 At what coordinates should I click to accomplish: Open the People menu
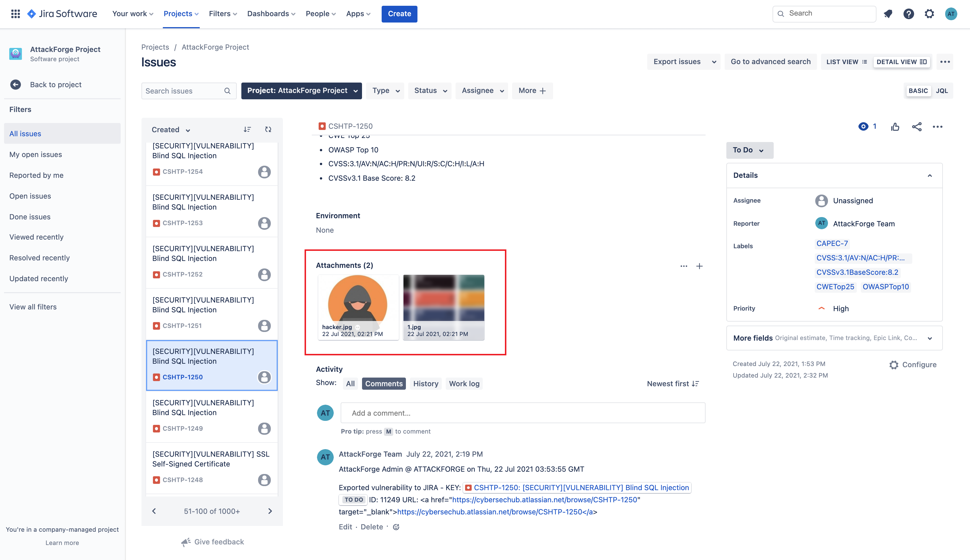pos(321,14)
